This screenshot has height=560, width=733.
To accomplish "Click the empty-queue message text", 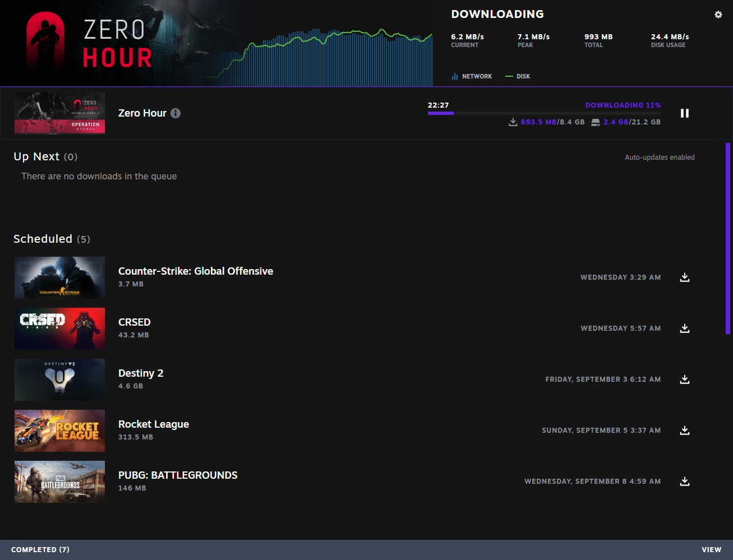I will point(99,177).
